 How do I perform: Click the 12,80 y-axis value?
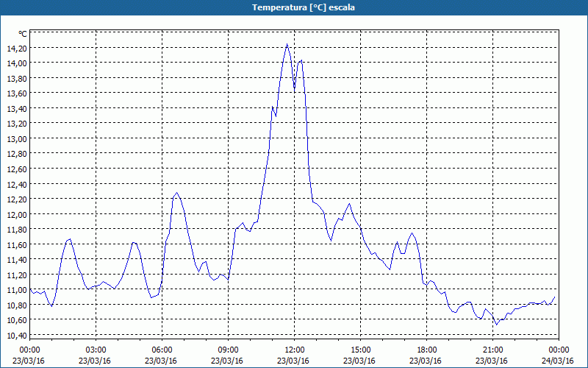(x=17, y=154)
